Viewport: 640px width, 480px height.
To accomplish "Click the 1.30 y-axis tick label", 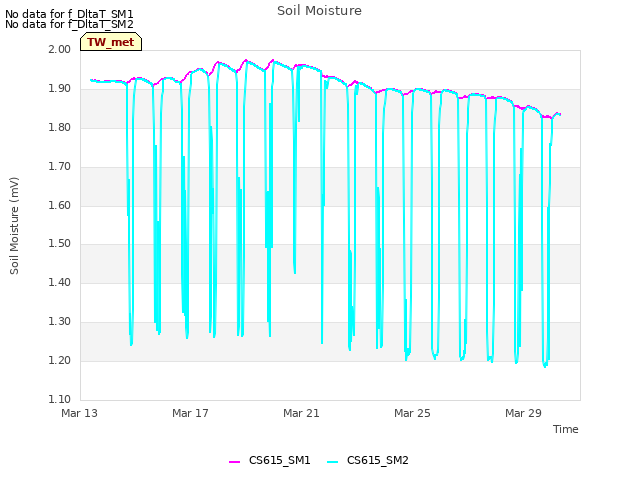I will (60, 322).
